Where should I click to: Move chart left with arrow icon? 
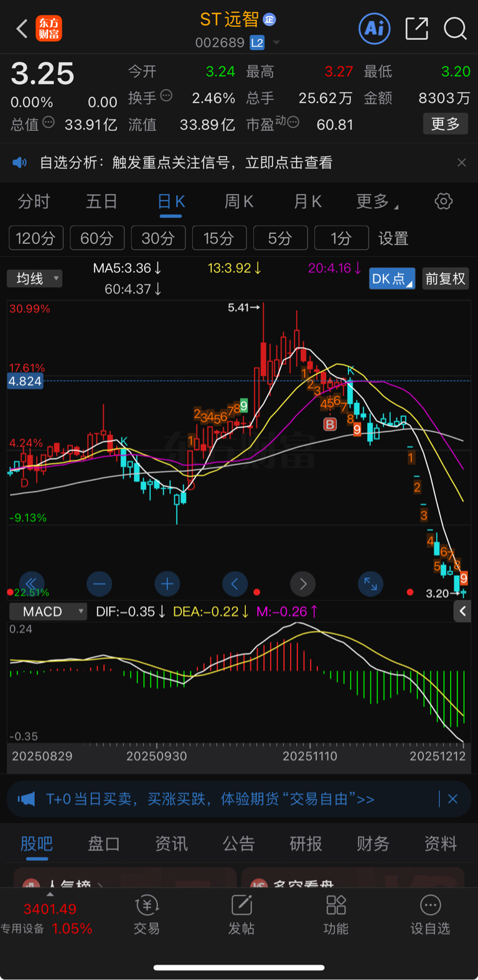[235, 584]
